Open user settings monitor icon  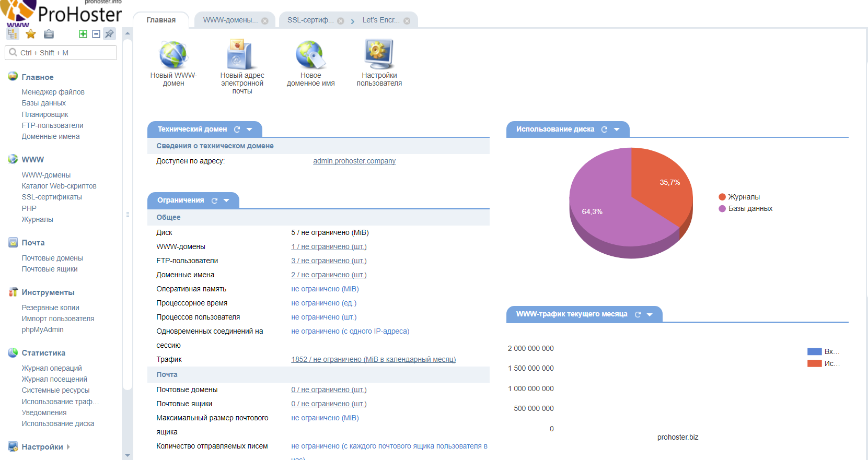click(x=379, y=55)
